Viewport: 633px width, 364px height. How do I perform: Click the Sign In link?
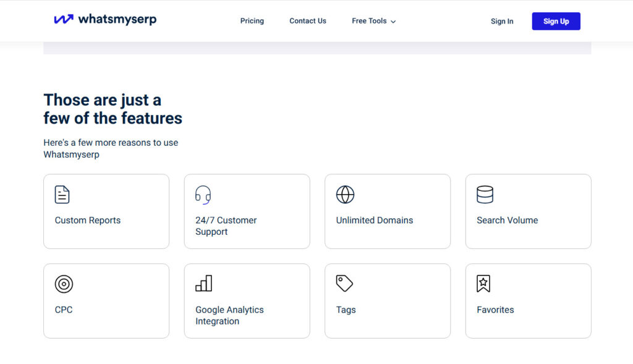point(501,21)
